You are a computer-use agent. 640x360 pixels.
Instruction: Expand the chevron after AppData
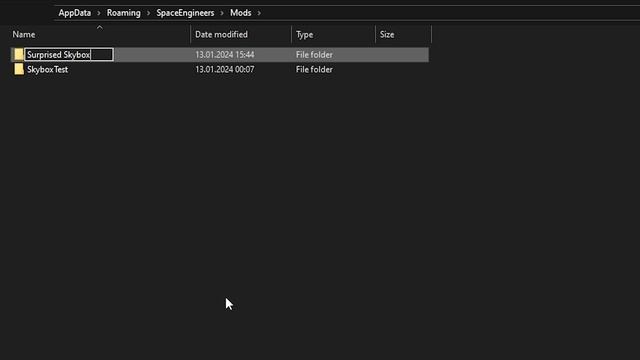[99, 13]
